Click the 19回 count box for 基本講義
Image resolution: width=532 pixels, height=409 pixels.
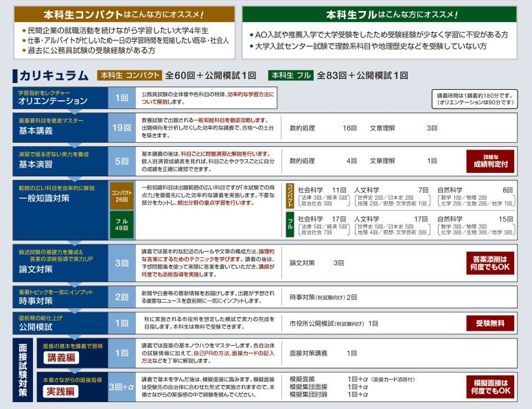point(121,128)
